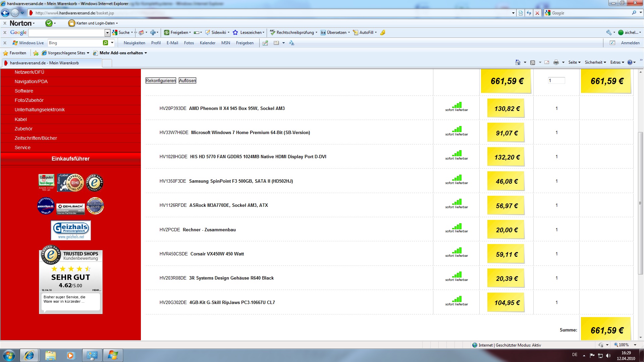This screenshot has height=362, width=644.
Task: Open Vorgeschlagene Sites dropdown
Action: (65, 53)
